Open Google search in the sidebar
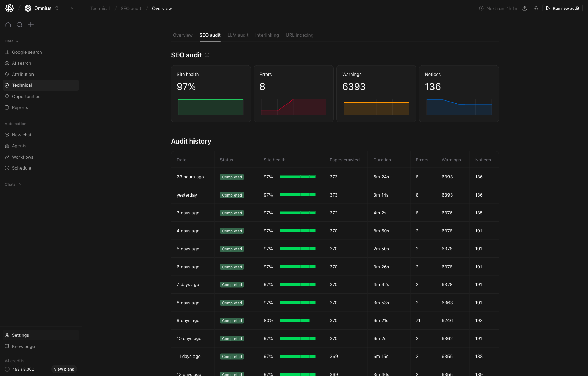588x376 pixels. point(27,52)
